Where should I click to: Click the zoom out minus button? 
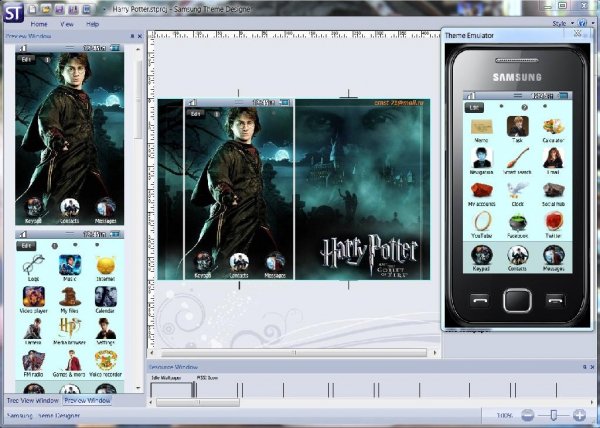(x=528, y=415)
